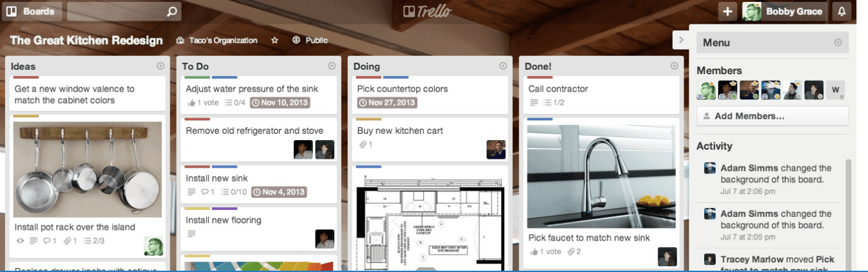Star The Great Kitchen Redesign board
This screenshot has width=868, height=272.
click(275, 40)
